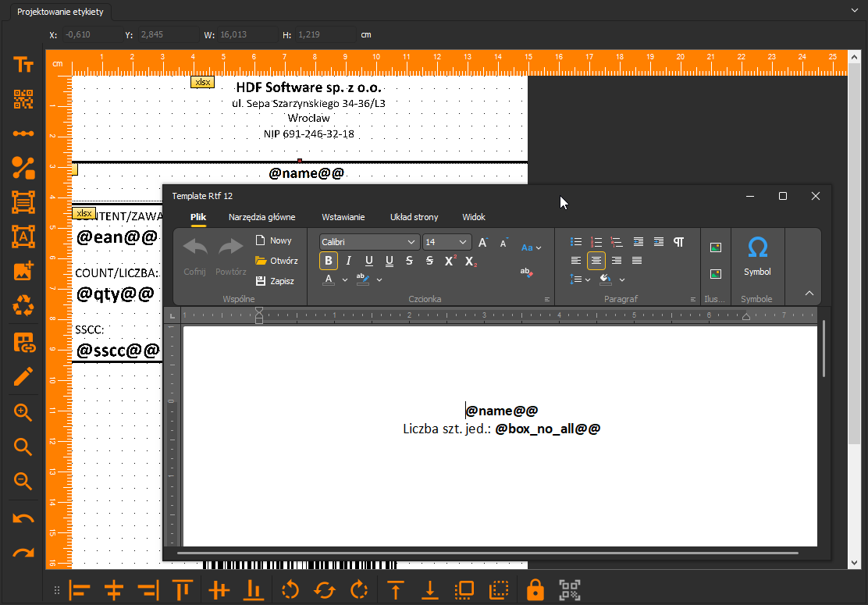Move object one layer forward
The width and height of the screenshot is (868, 605).
click(464, 590)
